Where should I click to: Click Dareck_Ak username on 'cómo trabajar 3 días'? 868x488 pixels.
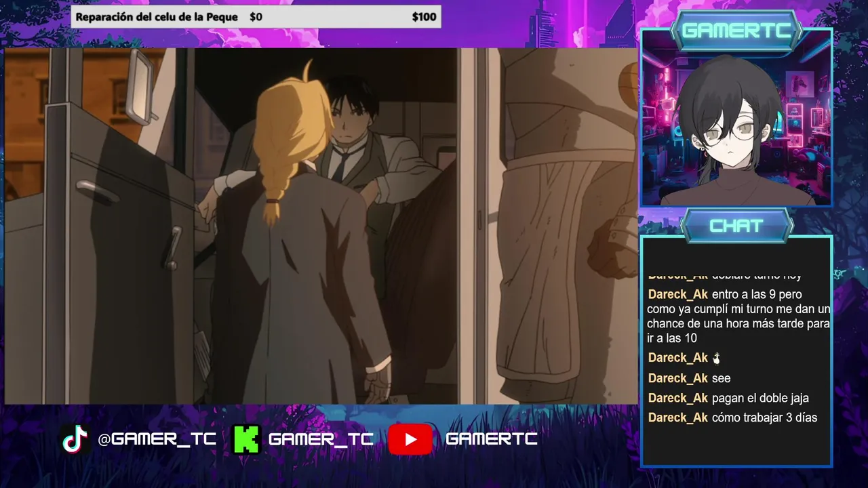[677, 418]
